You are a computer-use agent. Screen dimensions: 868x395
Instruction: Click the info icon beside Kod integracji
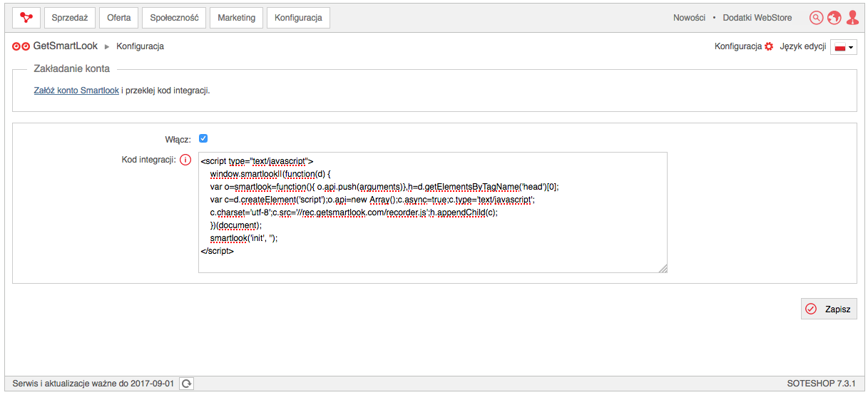(185, 160)
